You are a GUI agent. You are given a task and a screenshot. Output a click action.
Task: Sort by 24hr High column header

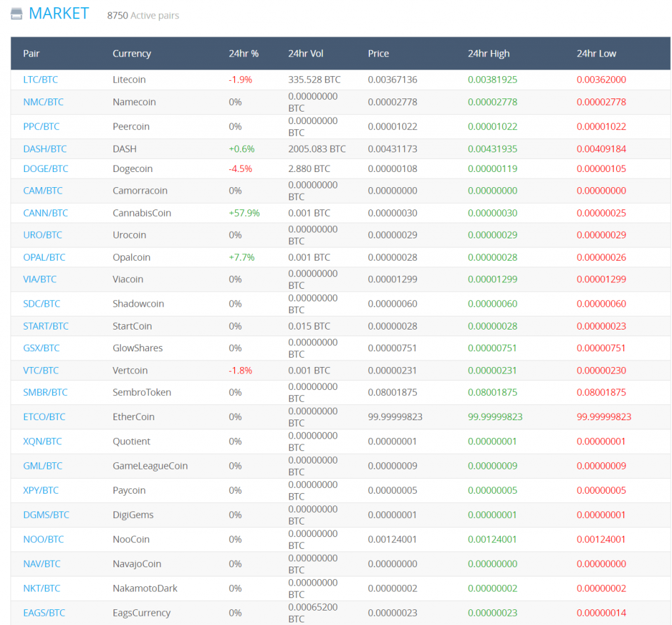pos(488,54)
